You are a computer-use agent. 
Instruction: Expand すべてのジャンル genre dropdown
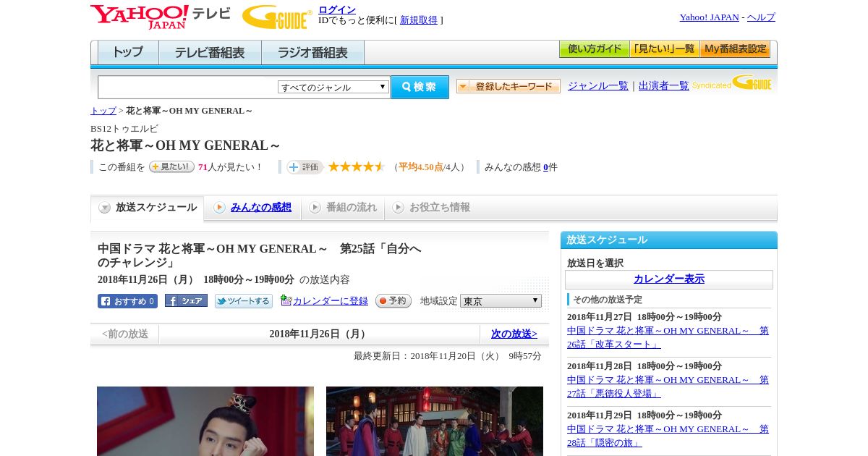333,87
